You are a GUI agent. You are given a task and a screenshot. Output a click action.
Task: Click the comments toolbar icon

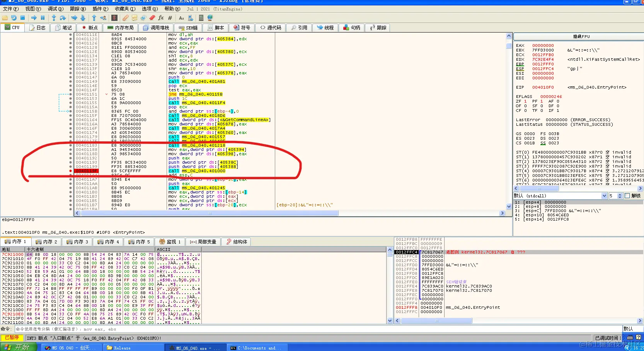pyautogui.click(x=135, y=18)
